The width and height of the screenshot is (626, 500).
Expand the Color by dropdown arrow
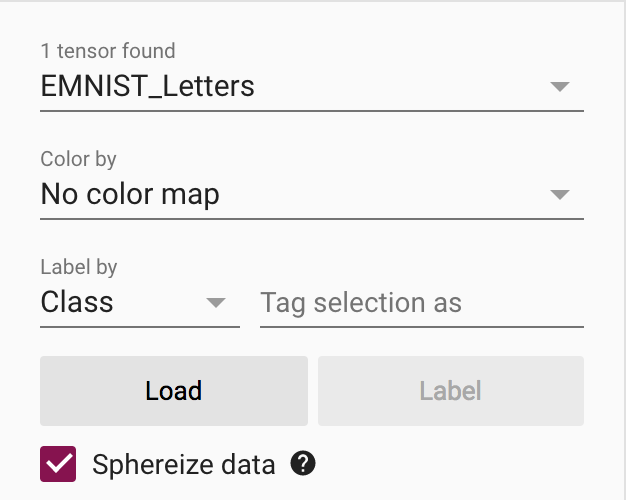pyautogui.click(x=560, y=195)
